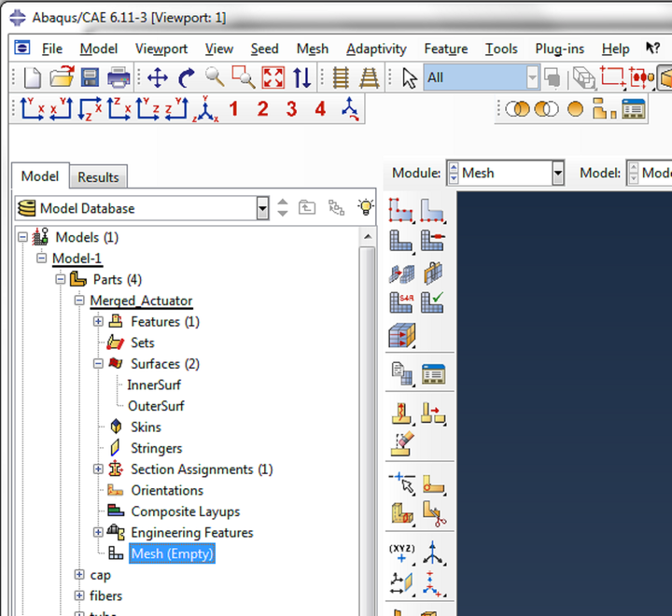Apply custom view 2

point(262,109)
